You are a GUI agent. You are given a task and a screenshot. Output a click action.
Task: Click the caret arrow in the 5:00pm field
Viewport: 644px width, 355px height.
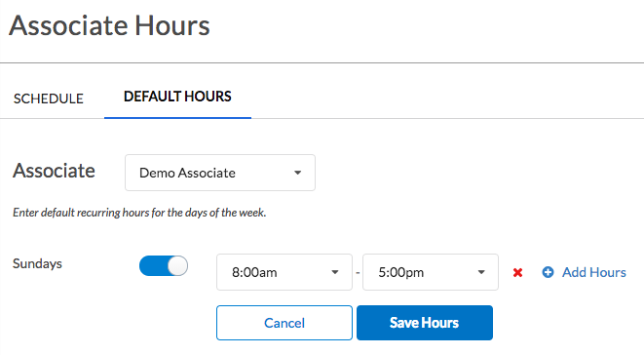click(481, 272)
